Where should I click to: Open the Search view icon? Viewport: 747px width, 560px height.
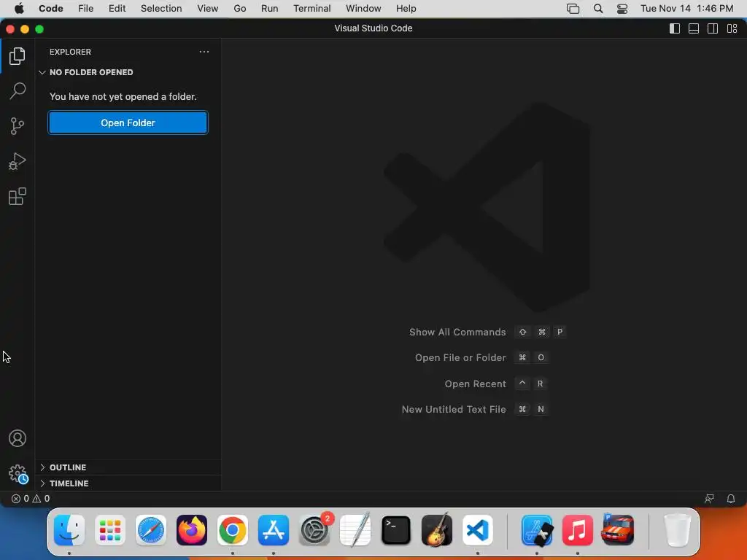point(18,90)
